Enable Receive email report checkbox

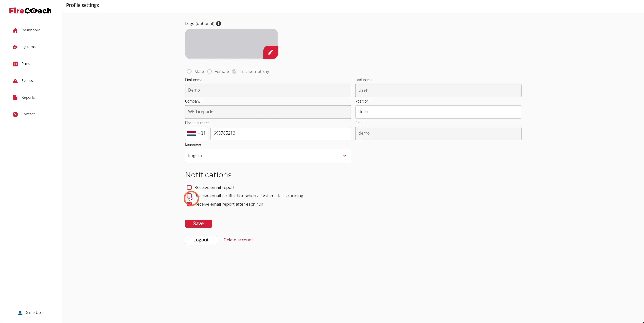189,187
